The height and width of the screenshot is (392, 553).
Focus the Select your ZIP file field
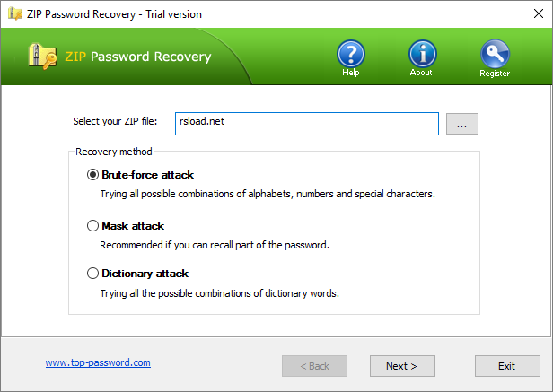307,124
